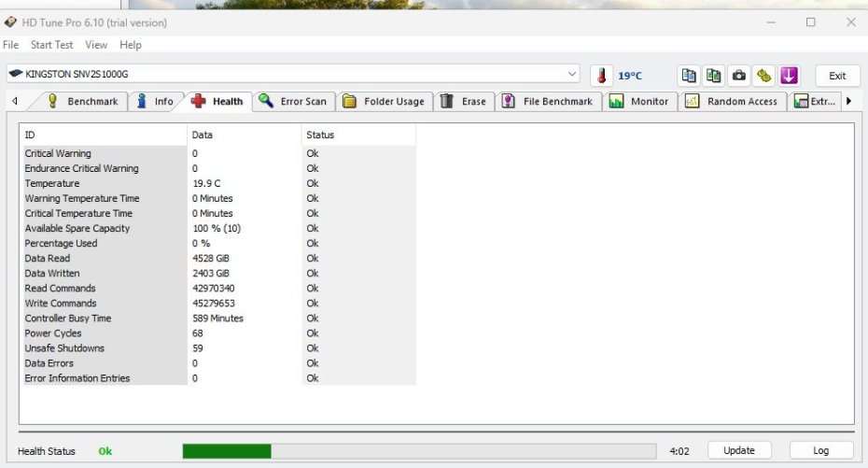Image resolution: width=868 pixels, height=468 pixels.
Task: Open the Start Test menu
Action: [x=51, y=45]
